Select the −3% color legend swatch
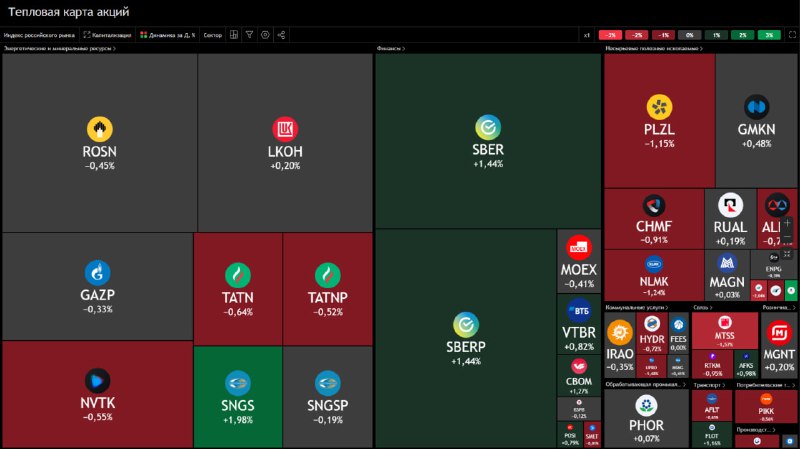The image size is (800, 449). (x=610, y=35)
